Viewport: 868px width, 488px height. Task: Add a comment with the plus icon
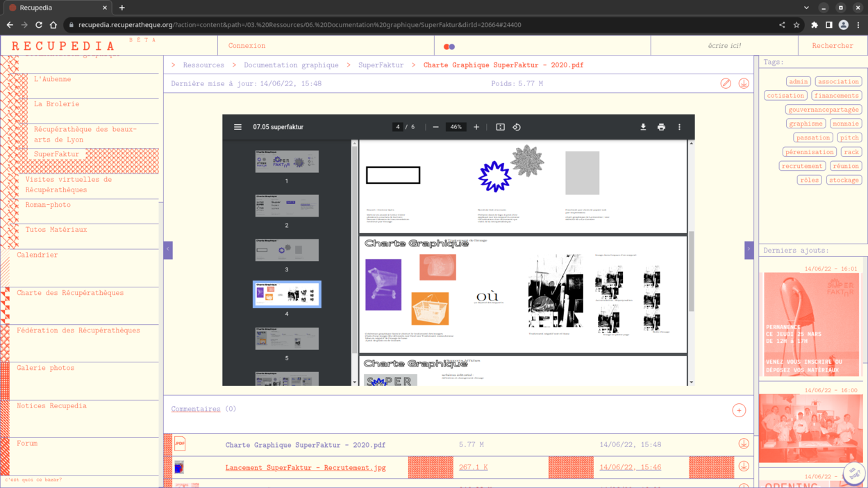point(739,410)
